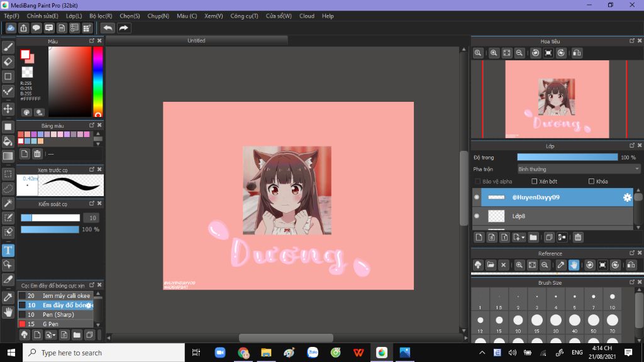This screenshot has width=644, height=362.
Task: Select the Lasso selection tool
Action: pos(8,189)
